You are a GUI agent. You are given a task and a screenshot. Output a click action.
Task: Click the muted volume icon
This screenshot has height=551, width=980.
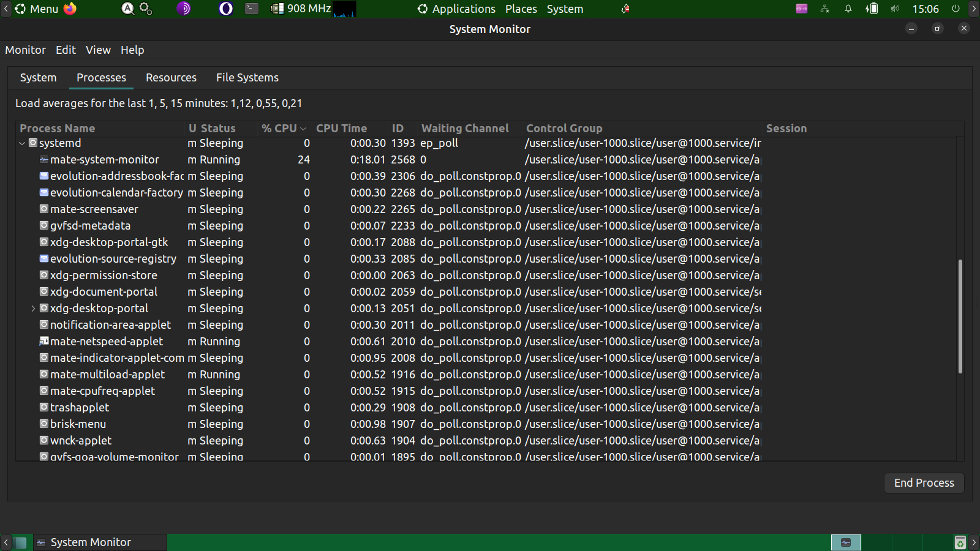click(895, 9)
